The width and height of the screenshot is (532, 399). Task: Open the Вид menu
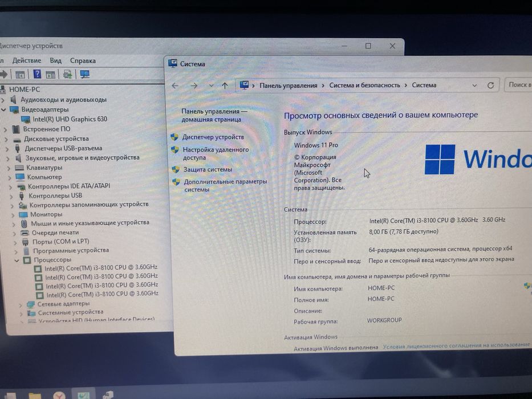[x=56, y=61]
